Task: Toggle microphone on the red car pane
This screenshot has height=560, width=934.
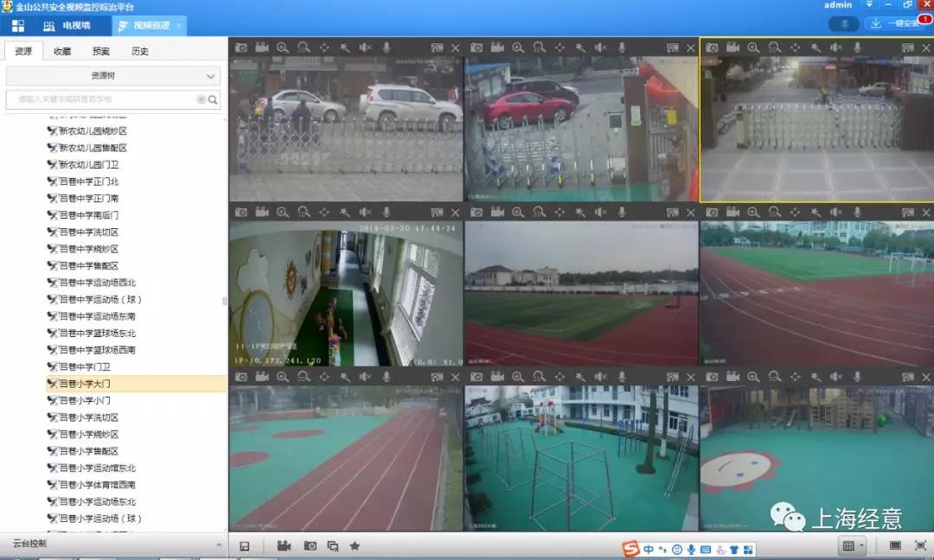Action: 621,48
